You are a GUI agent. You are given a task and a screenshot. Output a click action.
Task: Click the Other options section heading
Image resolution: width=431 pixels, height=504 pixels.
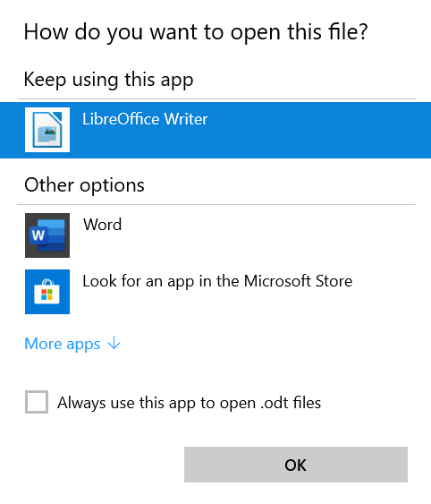(84, 185)
